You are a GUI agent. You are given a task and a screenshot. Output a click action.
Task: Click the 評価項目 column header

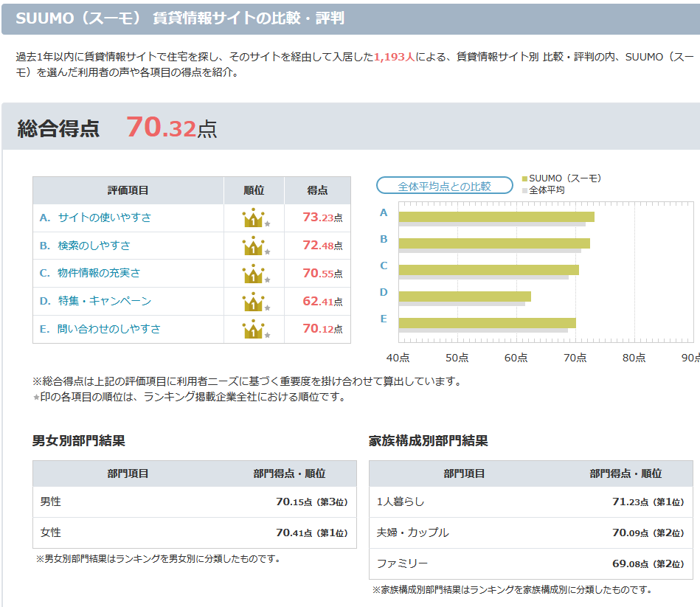[x=128, y=190]
